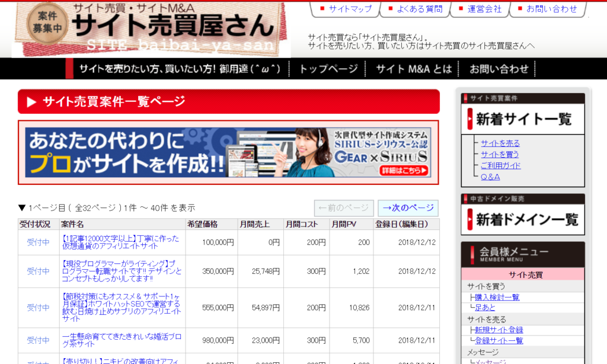The image size is (607, 364).
Task: Click お問い合わせ in the black navigation bar
Action: point(499,69)
